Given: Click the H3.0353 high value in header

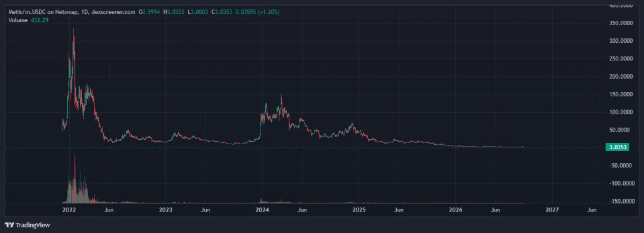Looking at the screenshot, I should click(174, 13).
